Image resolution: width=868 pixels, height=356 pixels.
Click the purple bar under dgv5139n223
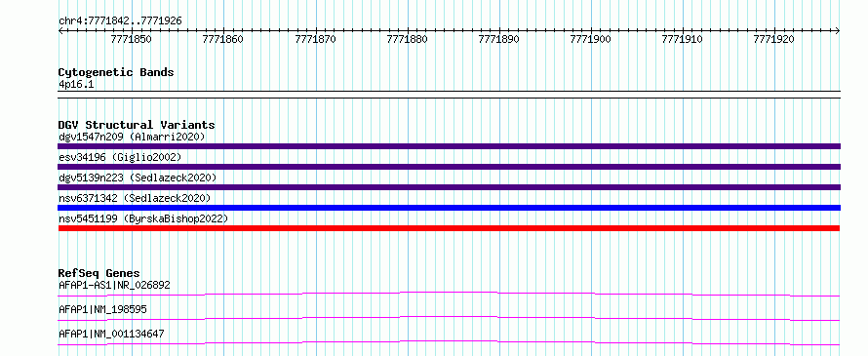click(x=449, y=187)
